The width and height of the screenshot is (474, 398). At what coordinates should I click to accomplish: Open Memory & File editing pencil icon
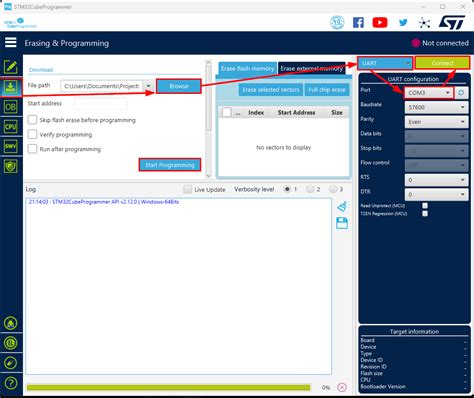[x=11, y=67]
